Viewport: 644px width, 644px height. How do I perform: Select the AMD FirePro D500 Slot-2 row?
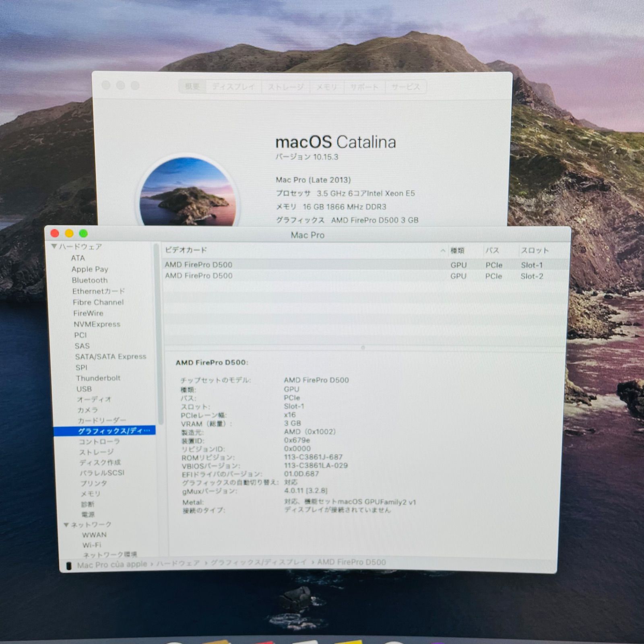[366, 276]
